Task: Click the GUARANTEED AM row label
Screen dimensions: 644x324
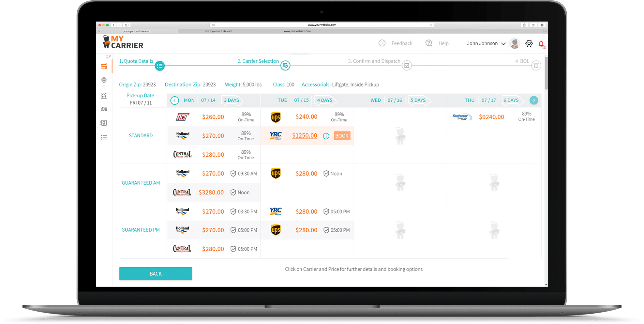Action: click(x=141, y=183)
